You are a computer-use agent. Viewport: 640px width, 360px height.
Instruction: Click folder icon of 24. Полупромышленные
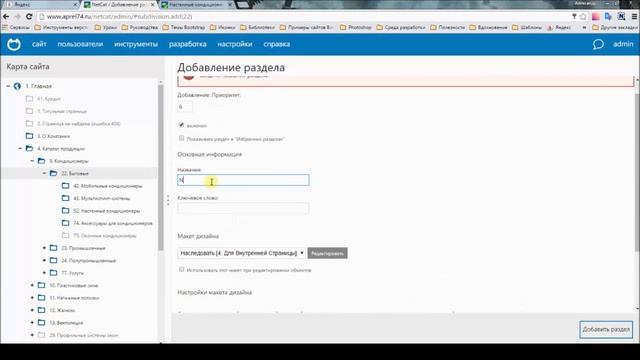pos(53,260)
